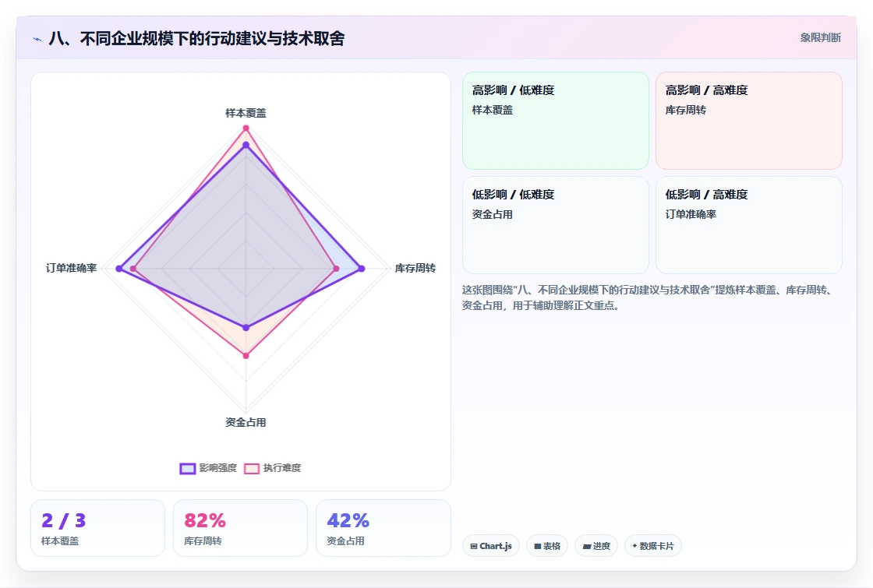Click 库存周转 text in the pink quadrant card
The height and width of the screenshot is (588, 873).
tap(685, 110)
